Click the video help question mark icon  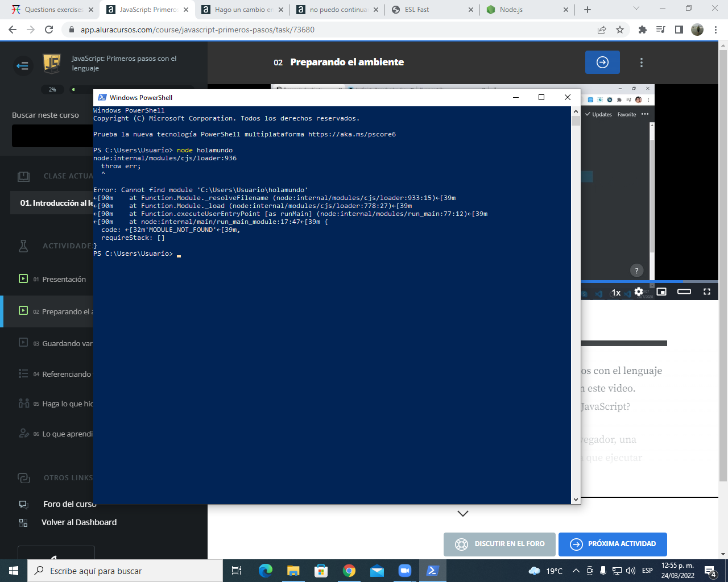(x=636, y=271)
